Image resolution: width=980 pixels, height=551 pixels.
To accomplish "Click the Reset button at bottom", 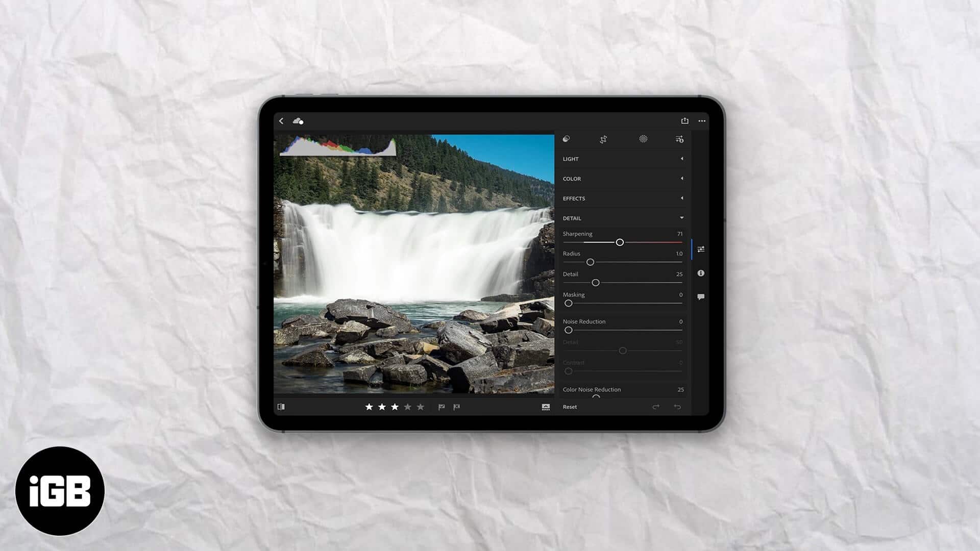I will (570, 406).
